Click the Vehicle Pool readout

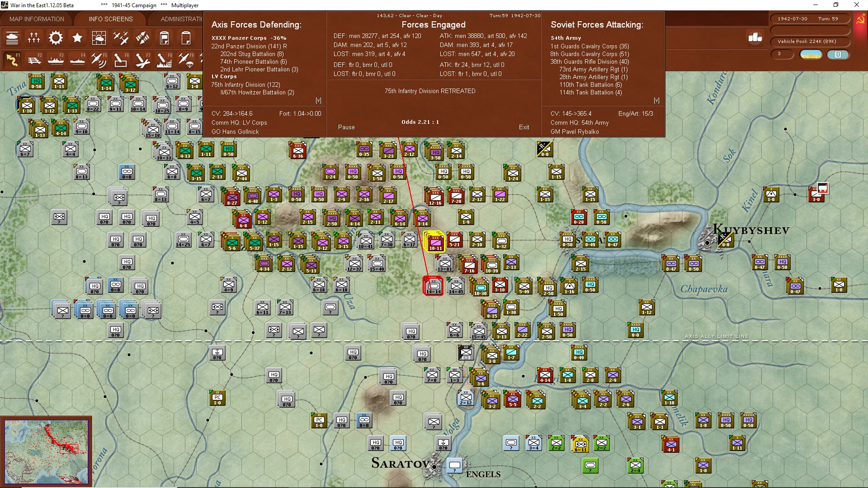(810, 42)
